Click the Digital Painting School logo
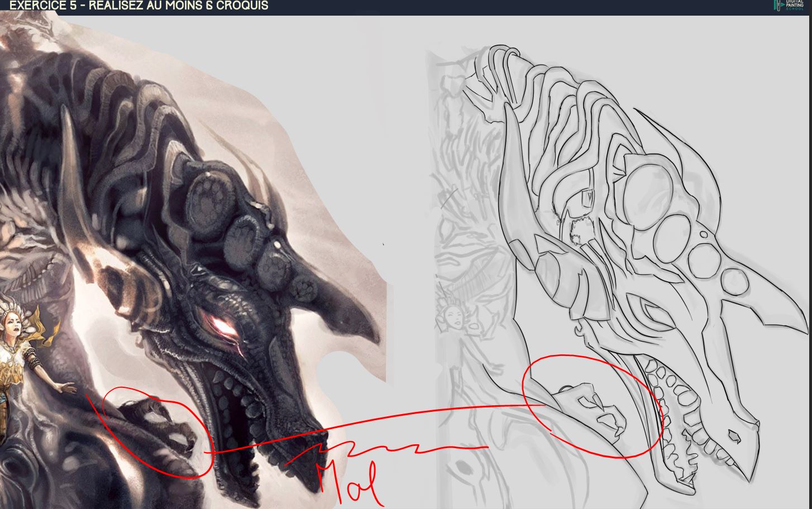 [x=792, y=6]
